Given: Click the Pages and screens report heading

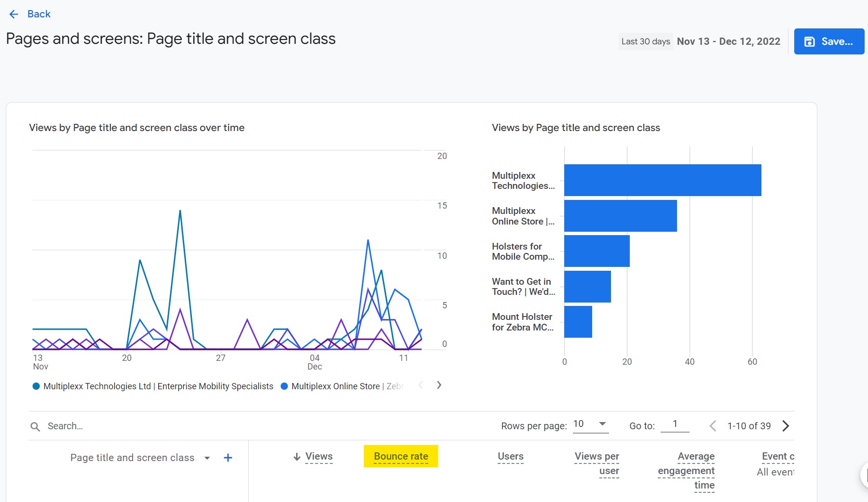Looking at the screenshot, I should tap(171, 39).
